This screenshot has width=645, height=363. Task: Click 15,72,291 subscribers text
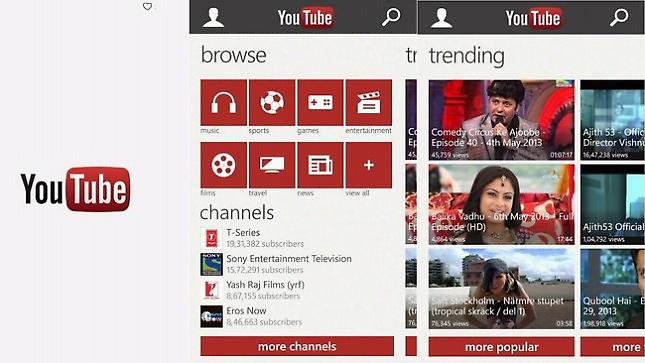pos(265,270)
